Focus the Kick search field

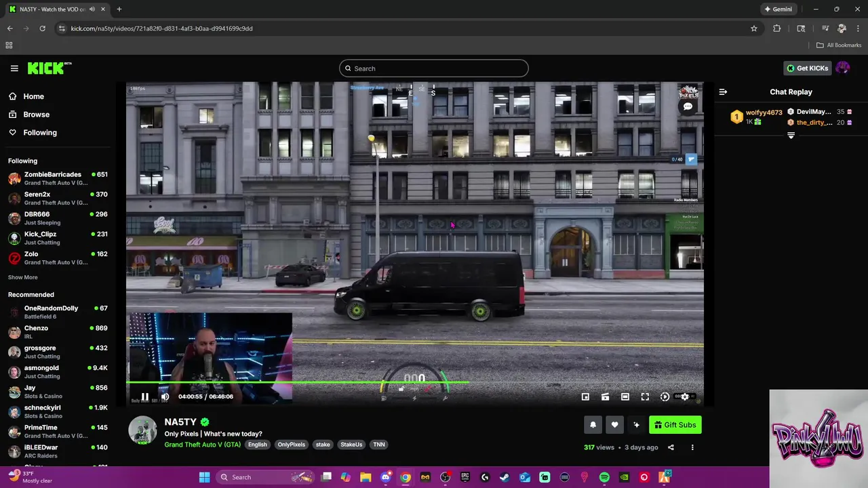tap(434, 68)
